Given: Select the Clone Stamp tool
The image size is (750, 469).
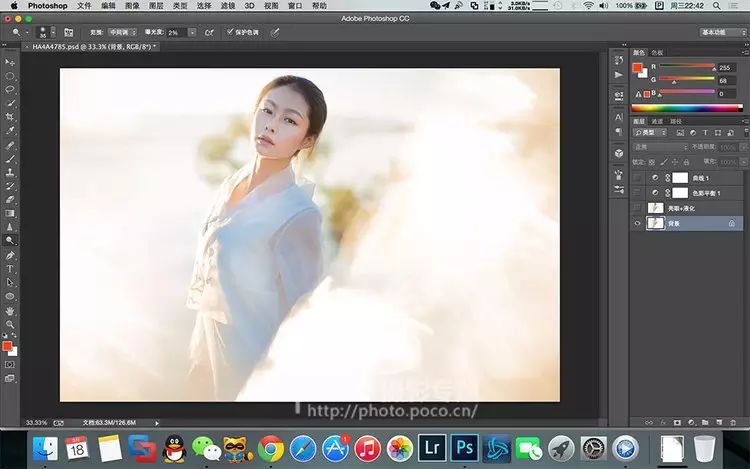Looking at the screenshot, I should pos(10,172).
